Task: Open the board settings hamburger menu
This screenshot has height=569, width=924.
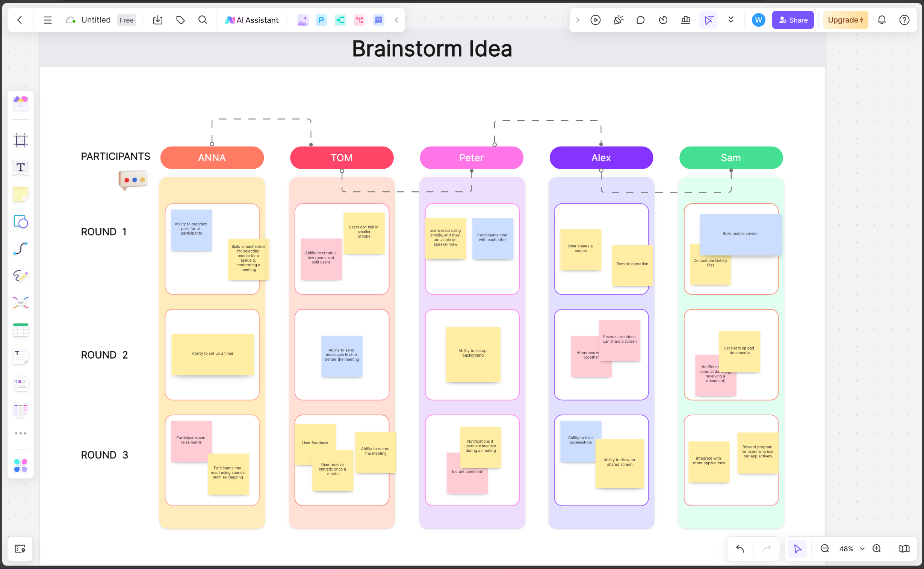Action: tap(47, 20)
